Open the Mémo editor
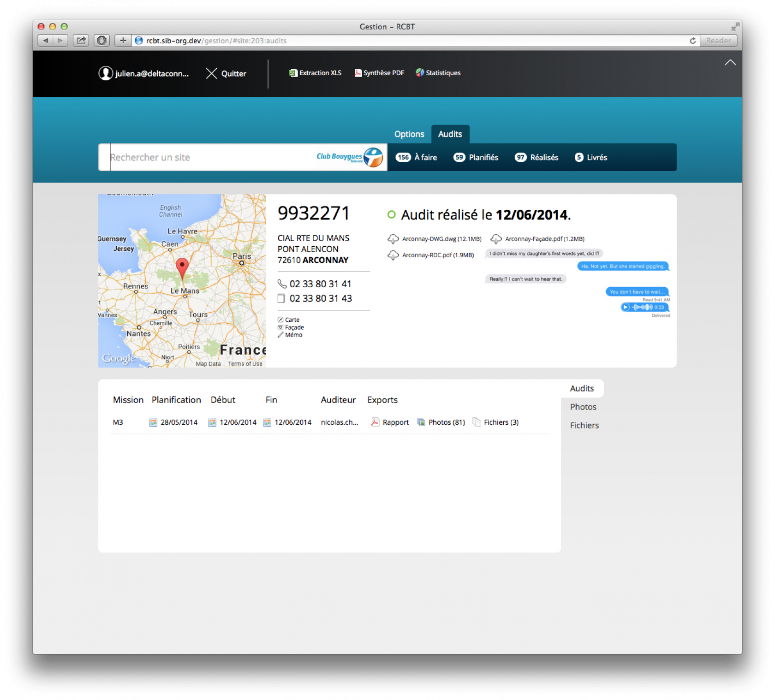Viewport: 775px width, 700px height. pyautogui.click(x=290, y=335)
